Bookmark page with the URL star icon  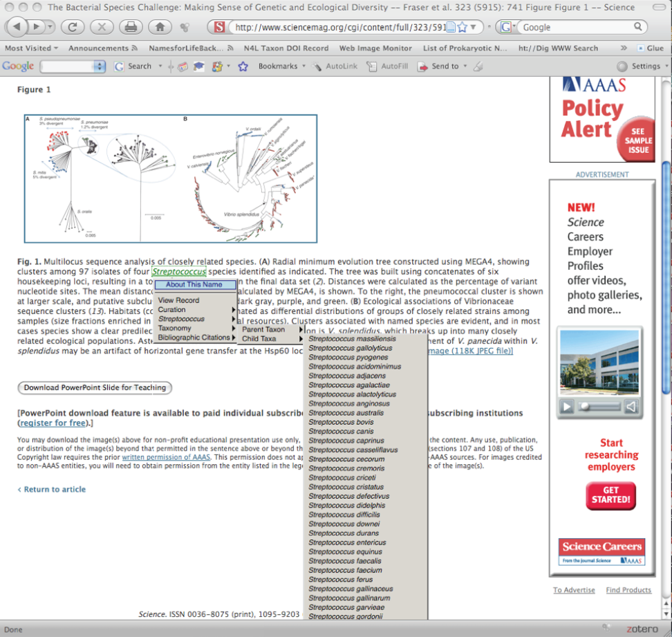(x=461, y=28)
